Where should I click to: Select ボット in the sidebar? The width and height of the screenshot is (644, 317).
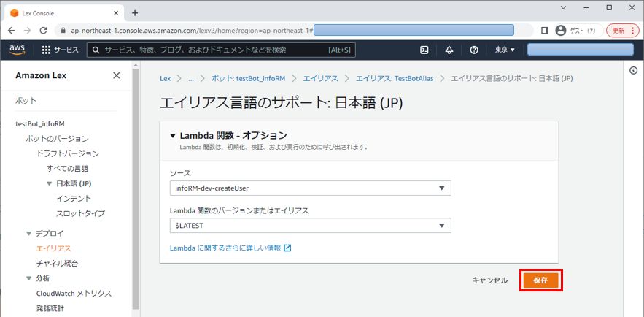(x=26, y=100)
